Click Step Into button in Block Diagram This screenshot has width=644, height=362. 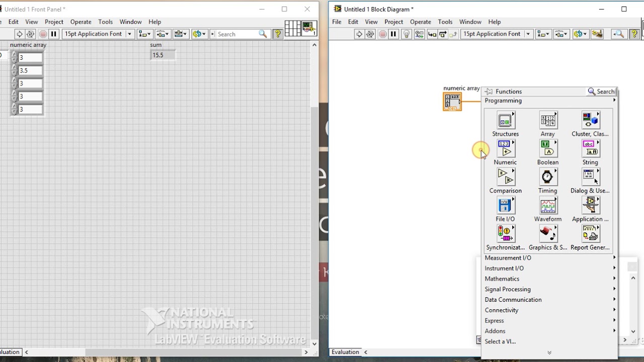431,34
